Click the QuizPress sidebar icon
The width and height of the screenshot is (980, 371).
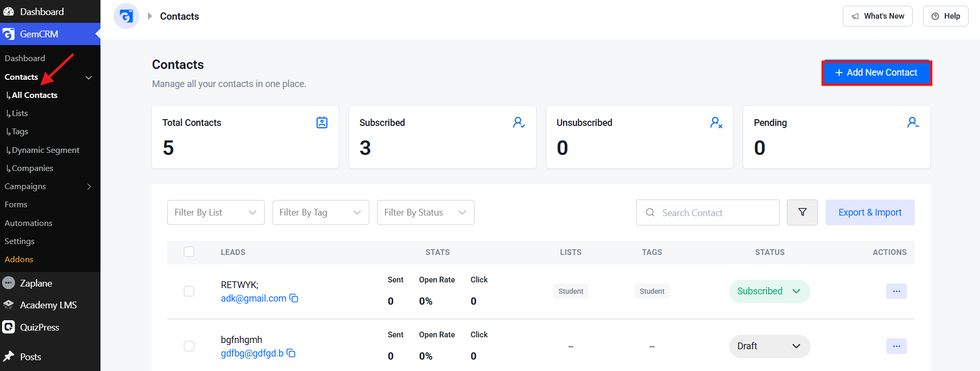pyautogui.click(x=9, y=327)
